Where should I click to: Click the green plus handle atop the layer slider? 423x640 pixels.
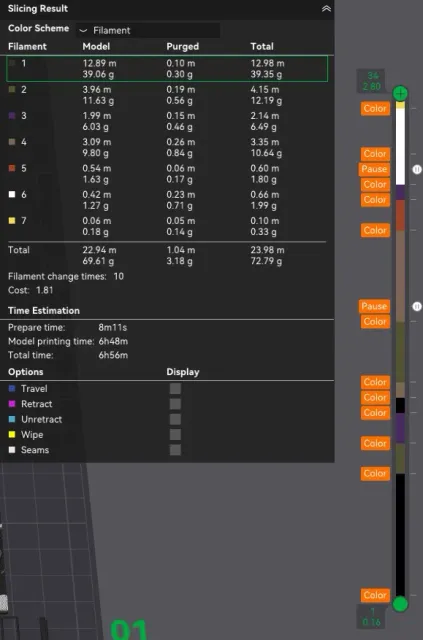(x=400, y=93)
